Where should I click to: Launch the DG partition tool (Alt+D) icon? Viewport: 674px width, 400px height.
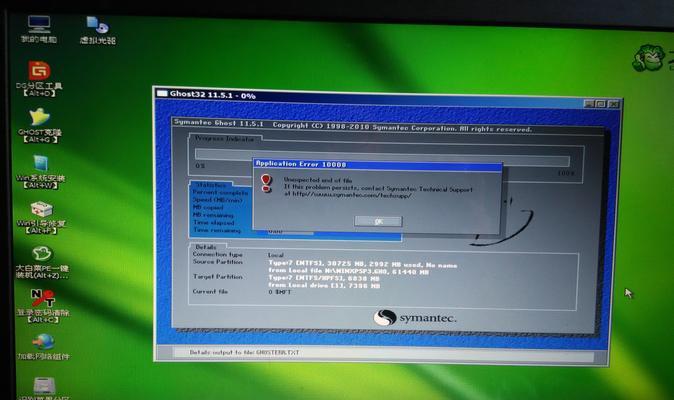[39, 79]
